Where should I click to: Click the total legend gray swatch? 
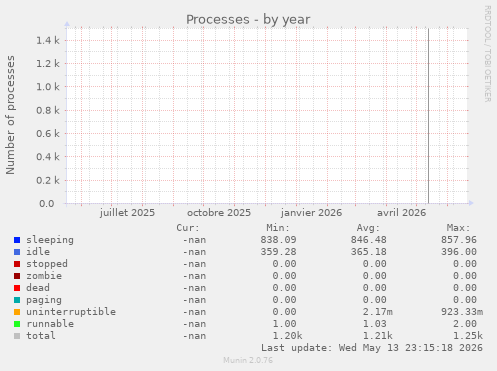pyautogui.click(x=17, y=336)
